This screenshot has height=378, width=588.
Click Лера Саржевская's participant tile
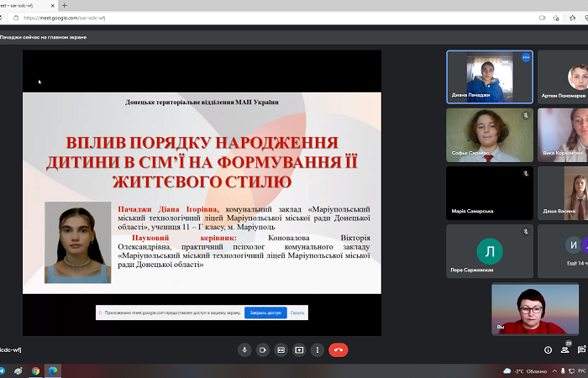(x=489, y=250)
